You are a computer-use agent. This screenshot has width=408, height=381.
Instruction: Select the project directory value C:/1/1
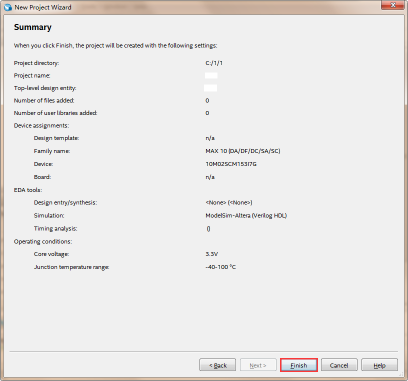(214, 63)
